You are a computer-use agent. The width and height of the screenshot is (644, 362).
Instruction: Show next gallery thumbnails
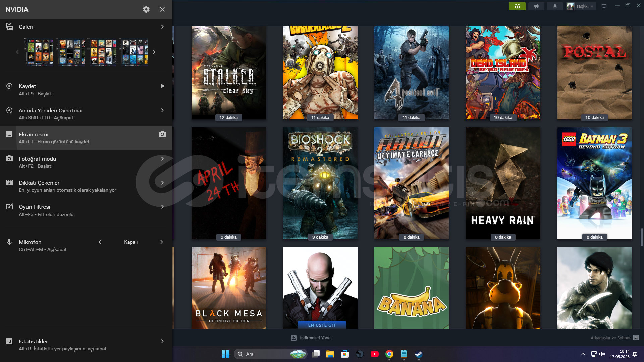tap(154, 52)
